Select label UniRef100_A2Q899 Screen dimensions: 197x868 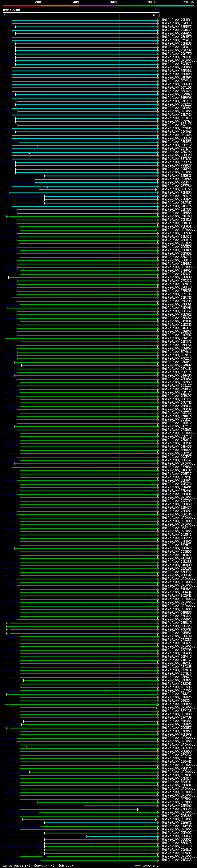tap(176, 277)
